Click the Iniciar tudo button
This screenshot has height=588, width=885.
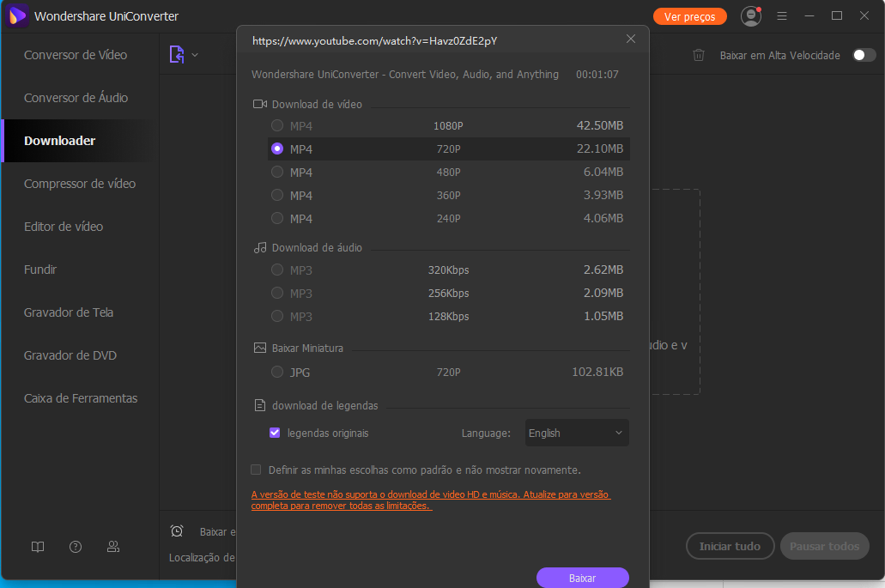coord(730,546)
